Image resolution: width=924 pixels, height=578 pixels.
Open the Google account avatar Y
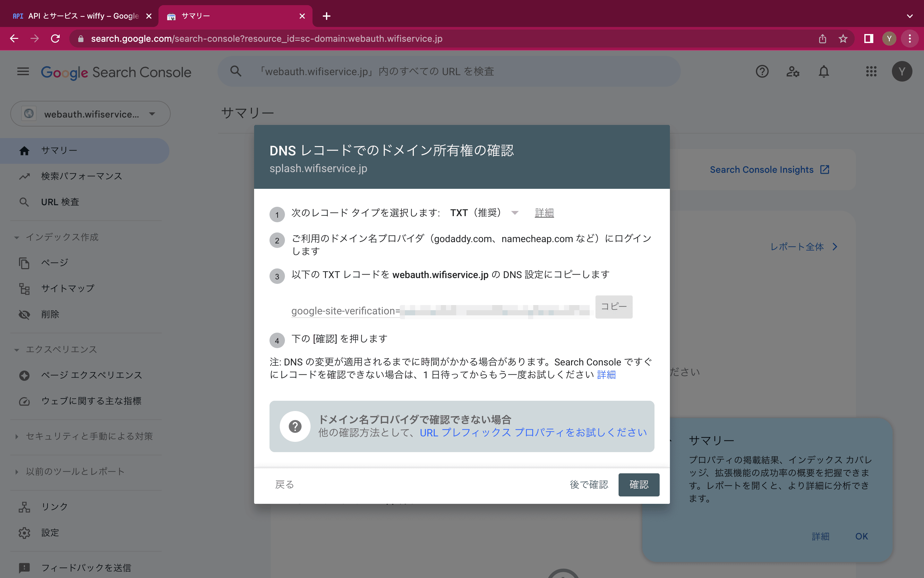click(902, 72)
